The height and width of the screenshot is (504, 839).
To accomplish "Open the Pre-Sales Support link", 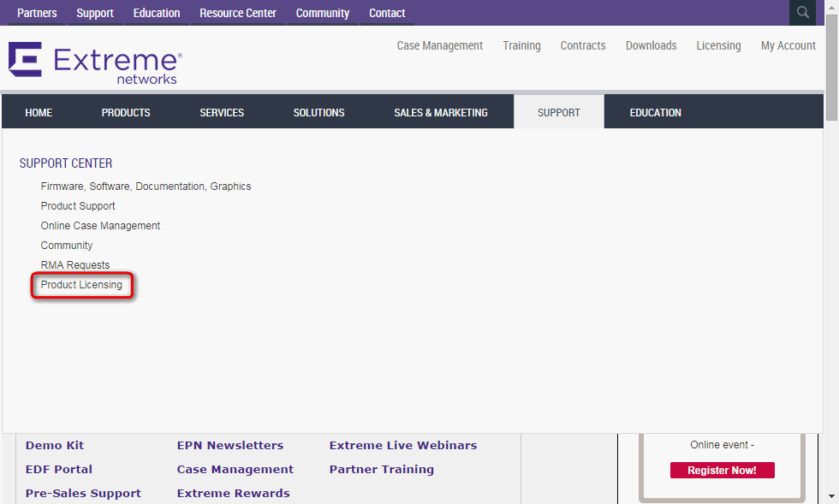I will pyautogui.click(x=83, y=493).
